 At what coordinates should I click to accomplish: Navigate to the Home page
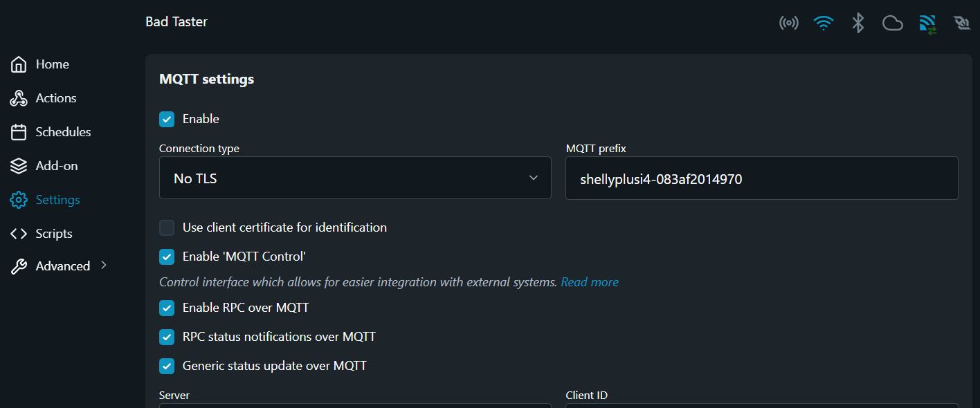[x=52, y=64]
